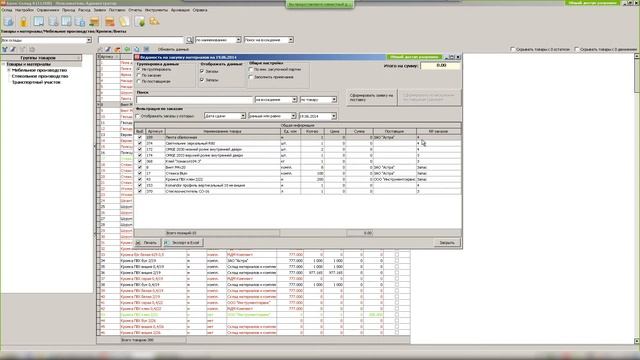This screenshot has width=640, height=360.
Task: Click the ООО Инструментсервис cell in dialog
Action: point(395,179)
